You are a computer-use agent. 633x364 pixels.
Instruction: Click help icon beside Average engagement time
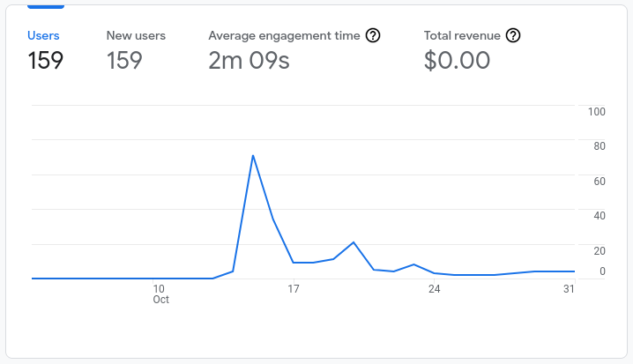373,36
